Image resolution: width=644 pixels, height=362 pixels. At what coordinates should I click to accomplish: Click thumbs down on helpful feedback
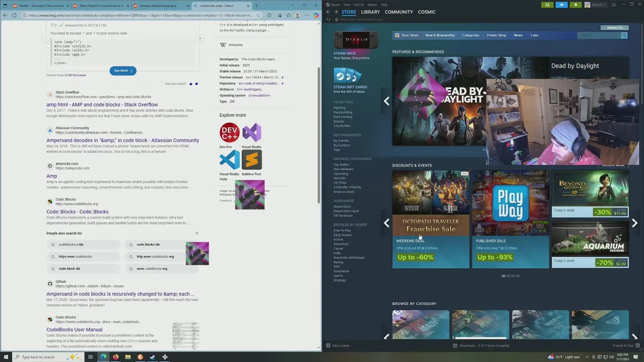tap(196, 84)
